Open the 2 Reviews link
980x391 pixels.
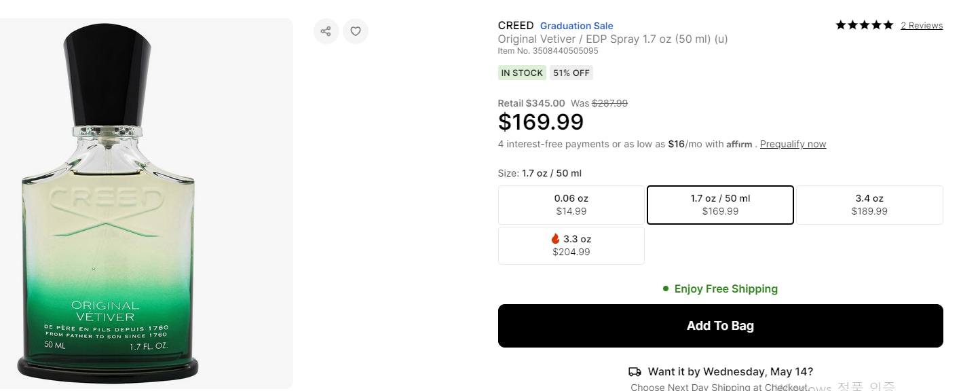(x=922, y=26)
